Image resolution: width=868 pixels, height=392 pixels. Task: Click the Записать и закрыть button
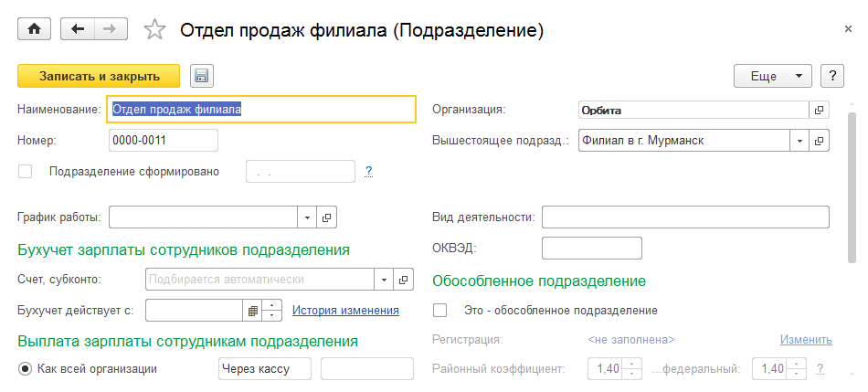pos(100,76)
